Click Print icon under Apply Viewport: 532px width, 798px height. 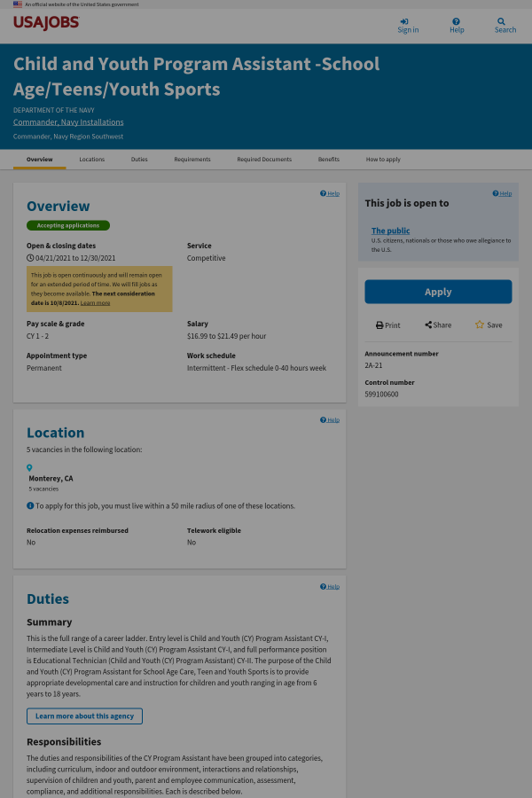[x=379, y=325]
